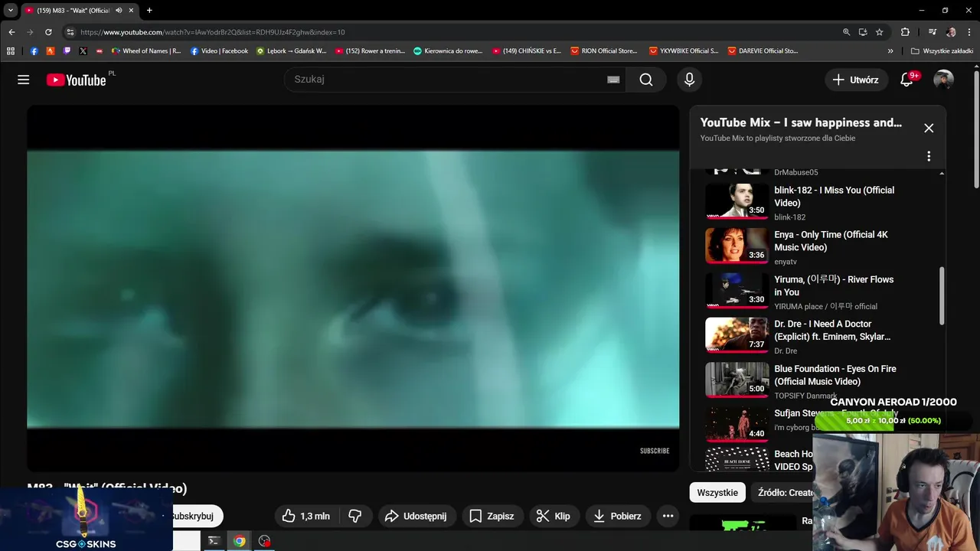980x551 pixels.
Task: Click the browser address bar URL
Action: (213, 32)
